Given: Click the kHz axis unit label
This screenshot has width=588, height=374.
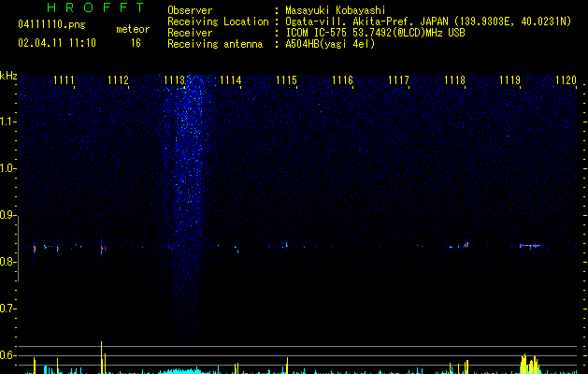Looking at the screenshot, I should pos(8,76).
